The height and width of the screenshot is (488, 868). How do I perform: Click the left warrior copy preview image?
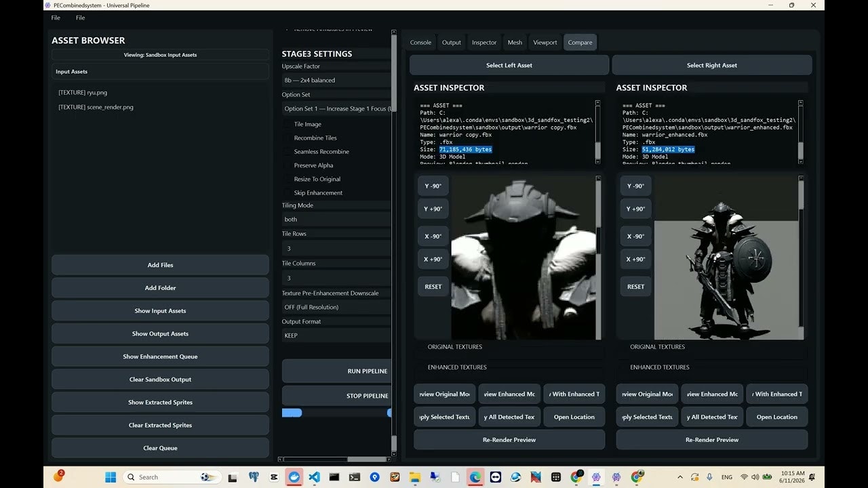(x=524, y=258)
